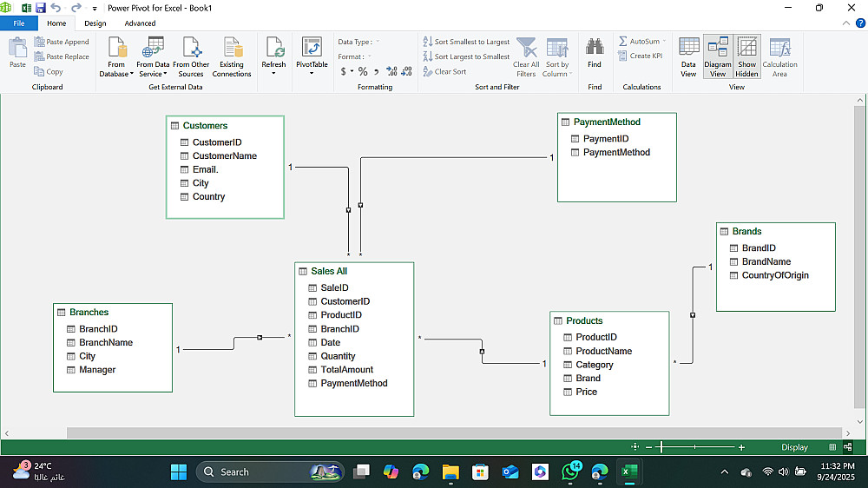Select CountryOfOrigin field in Brands
Screen dimensions: 868x488
point(775,275)
